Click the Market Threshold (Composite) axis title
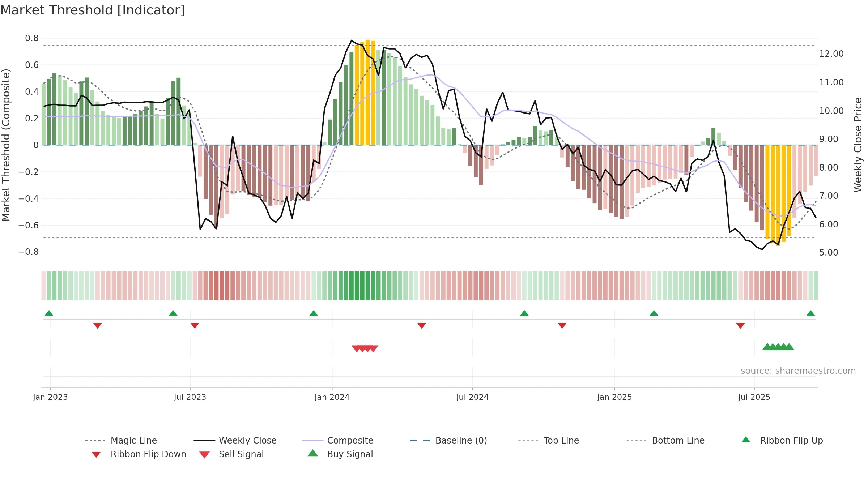This screenshot has height=488, width=868. [6, 145]
